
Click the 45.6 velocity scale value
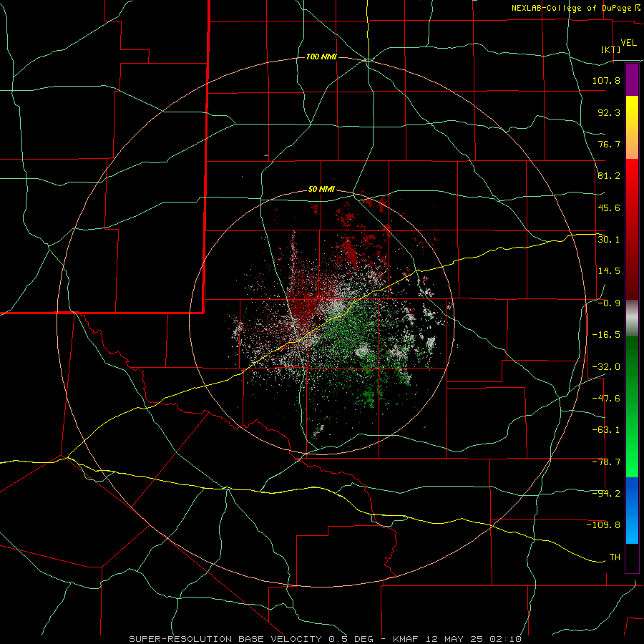click(x=609, y=208)
